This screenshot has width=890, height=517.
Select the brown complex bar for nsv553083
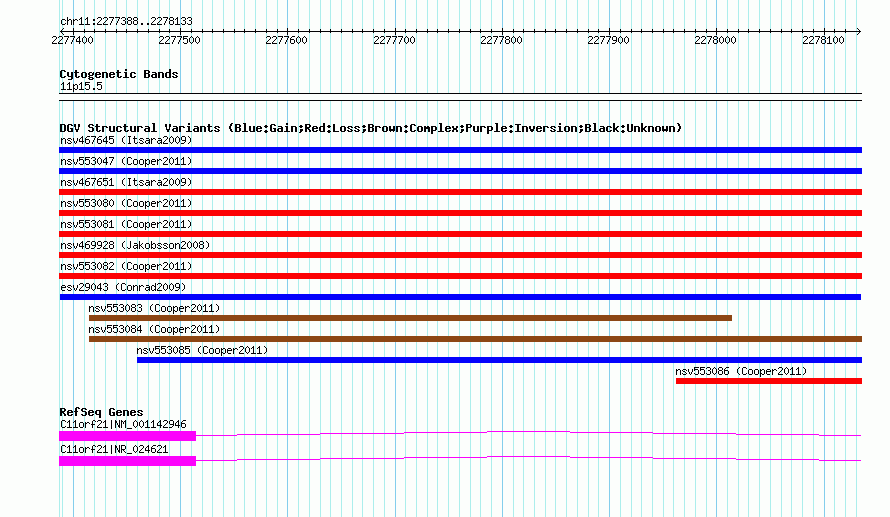(x=410, y=318)
